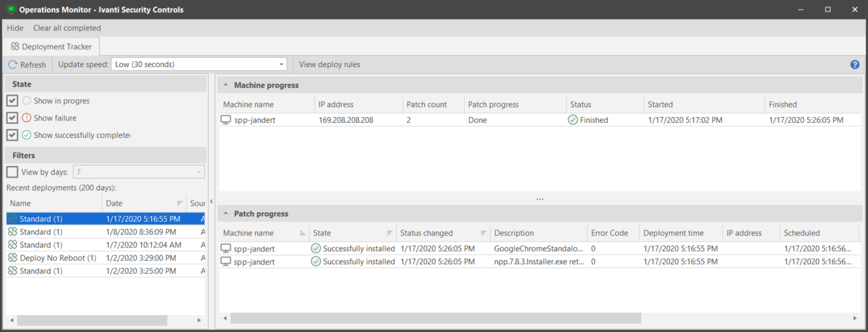Click View deploy rules
This screenshot has width=868, height=332.
click(x=330, y=64)
